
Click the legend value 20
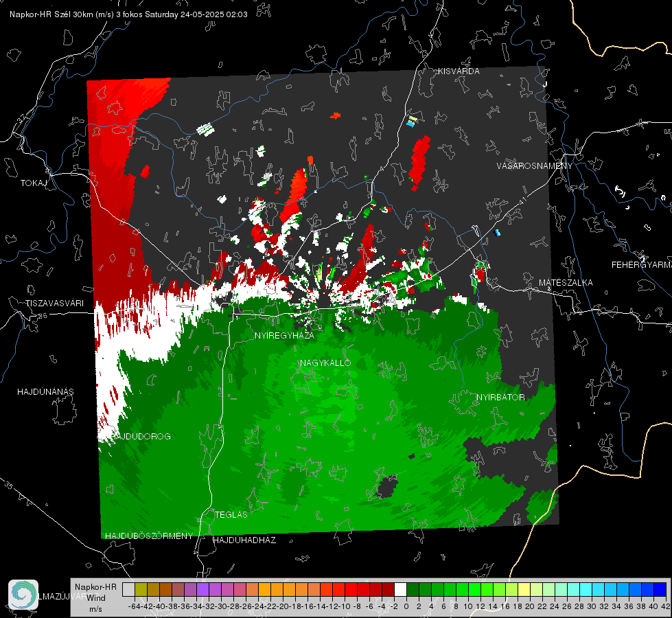click(x=530, y=606)
